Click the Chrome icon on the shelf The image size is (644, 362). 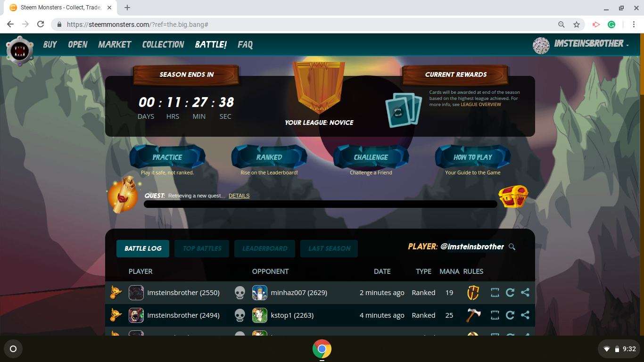[x=322, y=349]
